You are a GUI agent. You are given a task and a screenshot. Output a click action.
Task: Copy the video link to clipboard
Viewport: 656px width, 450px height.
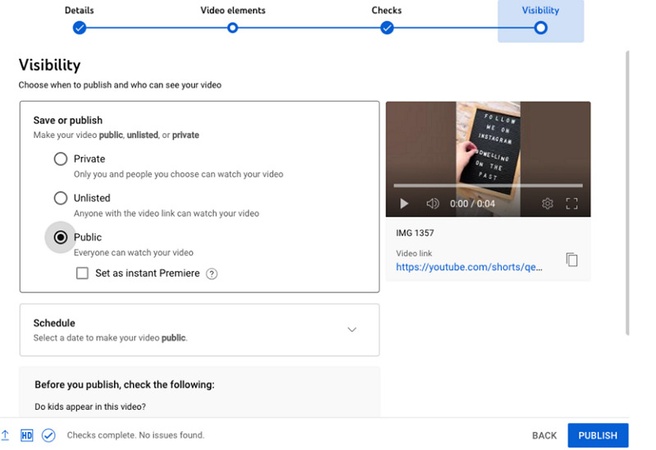coord(571,259)
